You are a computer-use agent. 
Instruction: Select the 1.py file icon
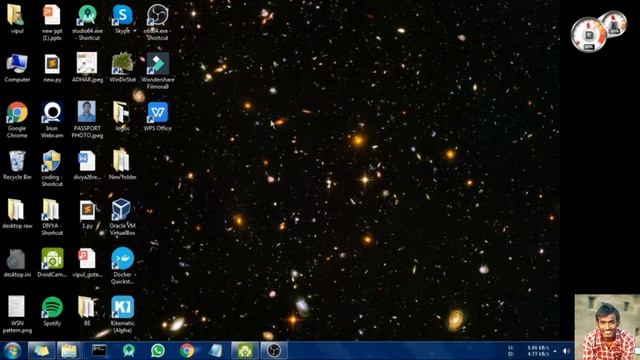coord(87,211)
